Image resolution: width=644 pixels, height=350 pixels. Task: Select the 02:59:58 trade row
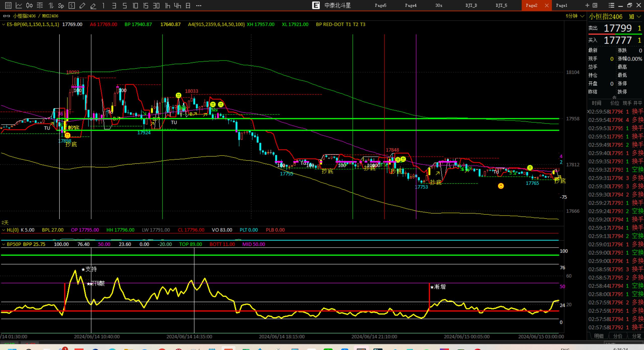coord(616,111)
